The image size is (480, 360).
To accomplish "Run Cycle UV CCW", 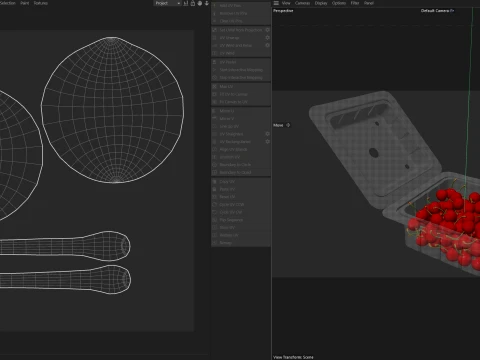I will [x=241, y=204].
